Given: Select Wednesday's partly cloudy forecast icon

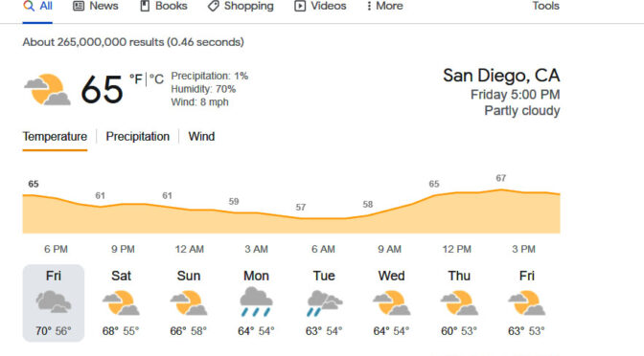Looking at the screenshot, I should click(x=391, y=302).
